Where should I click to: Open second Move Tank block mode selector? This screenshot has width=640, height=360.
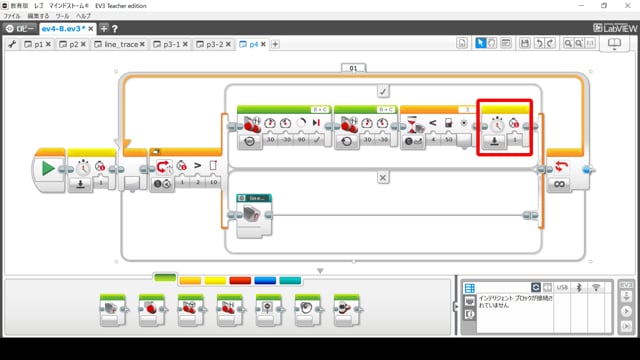(x=347, y=141)
